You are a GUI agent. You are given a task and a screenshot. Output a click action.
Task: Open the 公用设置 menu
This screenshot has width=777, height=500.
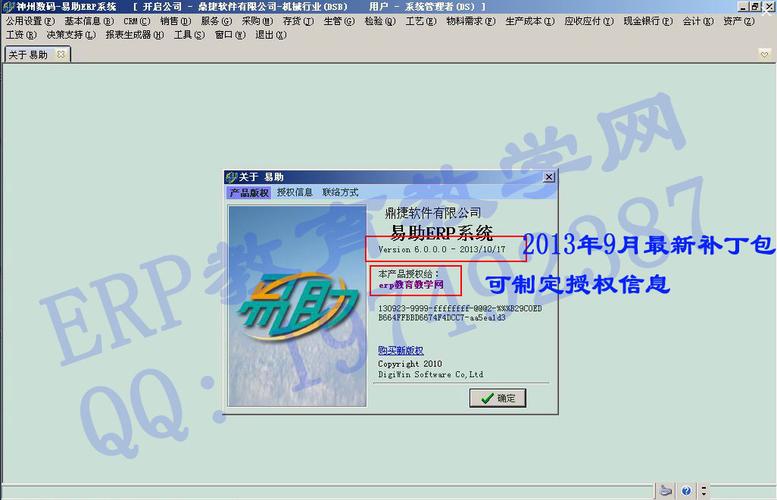pos(30,20)
